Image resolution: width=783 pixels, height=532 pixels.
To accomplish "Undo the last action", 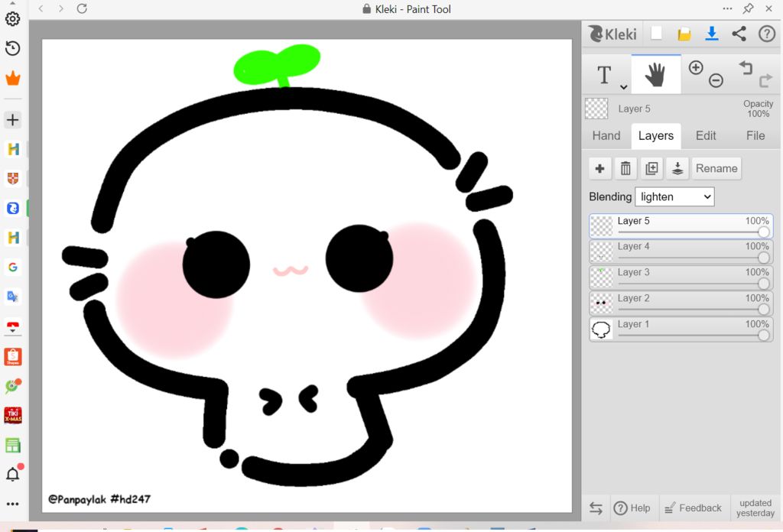I will pos(746,67).
